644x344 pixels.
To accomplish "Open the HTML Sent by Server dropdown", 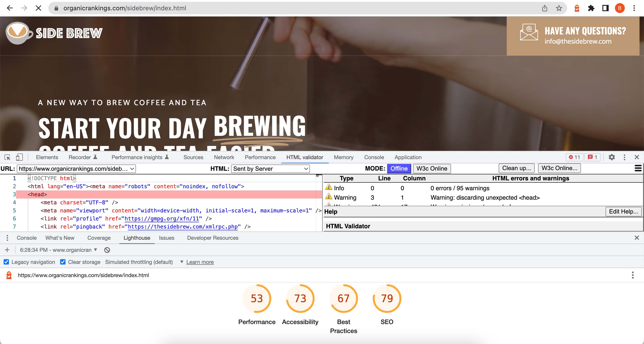I will pyautogui.click(x=270, y=169).
